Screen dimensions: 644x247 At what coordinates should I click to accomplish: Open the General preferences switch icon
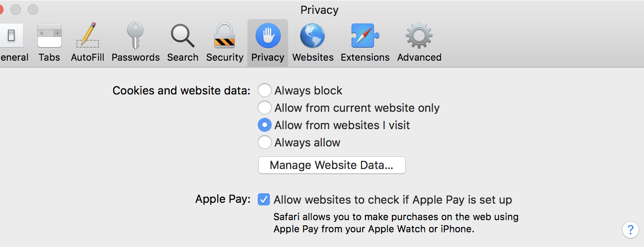tap(11, 36)
